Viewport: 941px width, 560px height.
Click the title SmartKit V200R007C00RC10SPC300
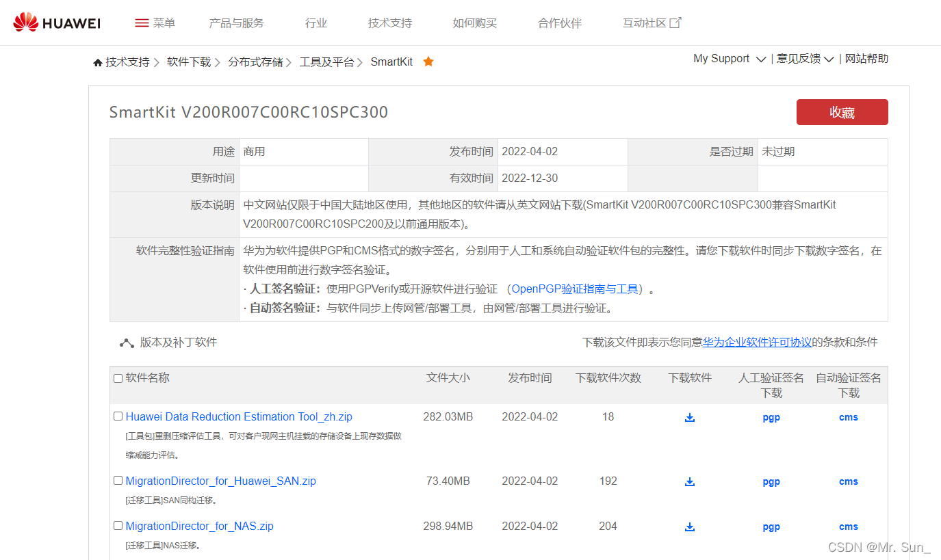(x=248, y=112)
